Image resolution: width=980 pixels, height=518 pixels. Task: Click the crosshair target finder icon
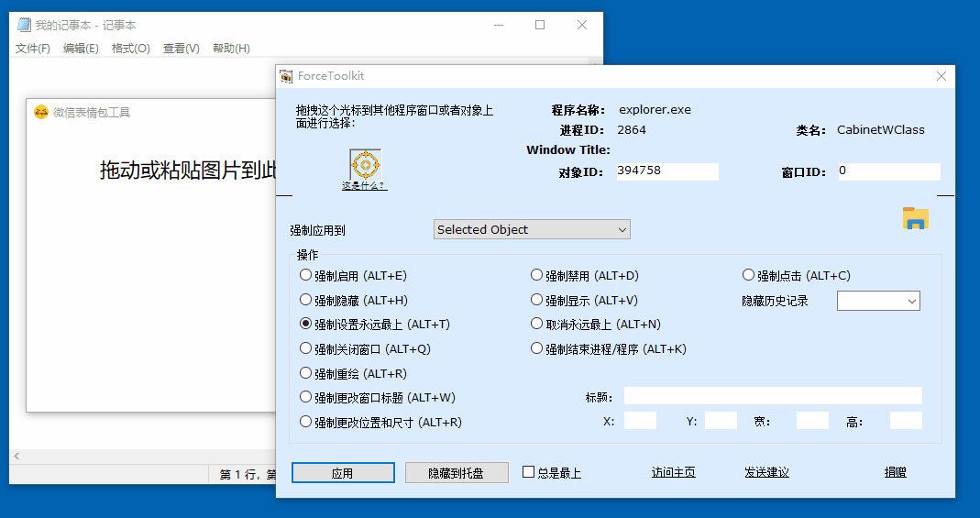[366, 165]
